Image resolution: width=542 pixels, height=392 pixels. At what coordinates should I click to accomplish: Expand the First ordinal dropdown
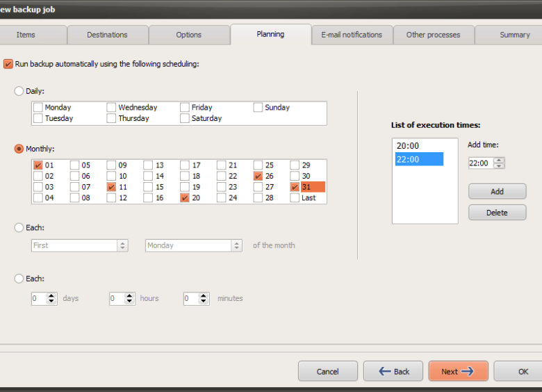pos(122,245)
